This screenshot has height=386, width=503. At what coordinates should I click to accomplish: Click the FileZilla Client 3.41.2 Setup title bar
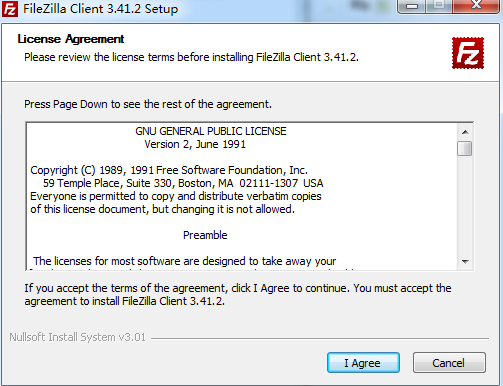(100, 9)
